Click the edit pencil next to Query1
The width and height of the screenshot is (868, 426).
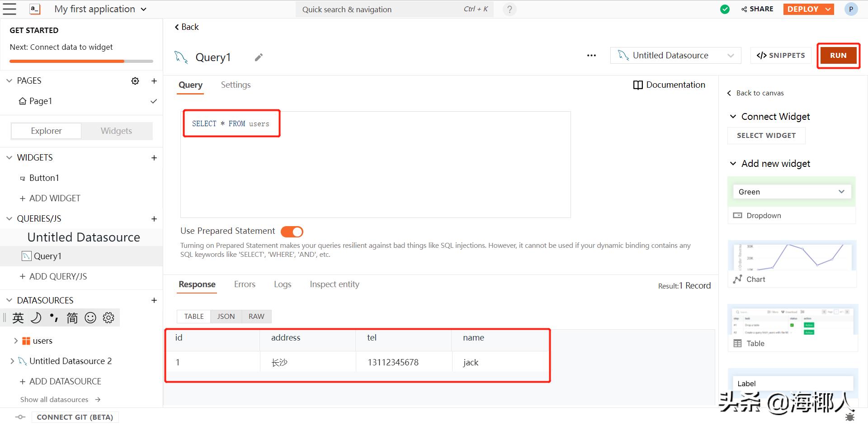pyautogui.click(x=258, y=57)
